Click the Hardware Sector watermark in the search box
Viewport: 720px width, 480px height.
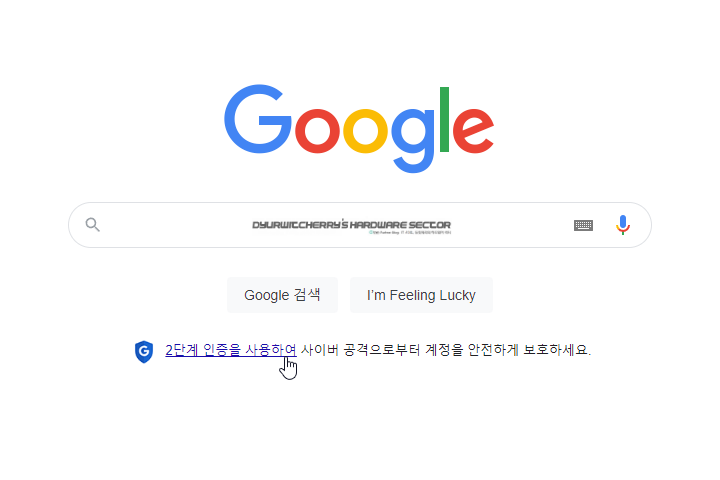pos(352,226)
